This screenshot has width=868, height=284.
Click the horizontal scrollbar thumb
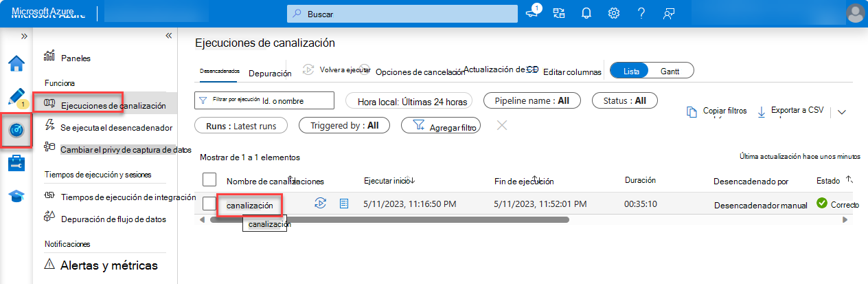click(389, 220)
